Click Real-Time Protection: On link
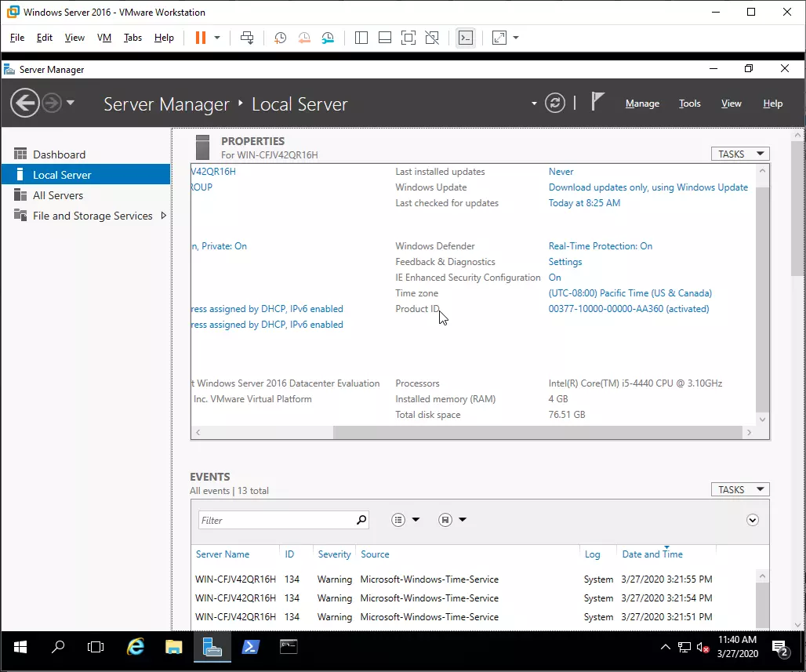Viewport: 806px width, 672px height. tap(601, 246)
